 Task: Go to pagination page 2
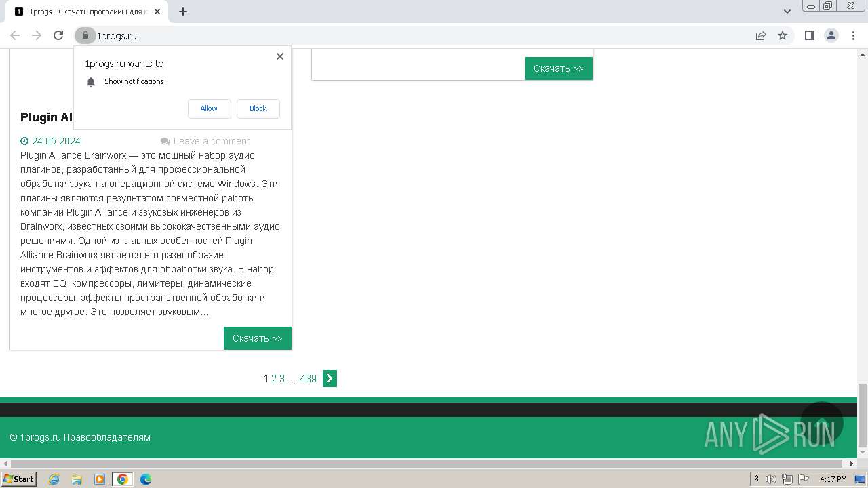tap(274, 379)
